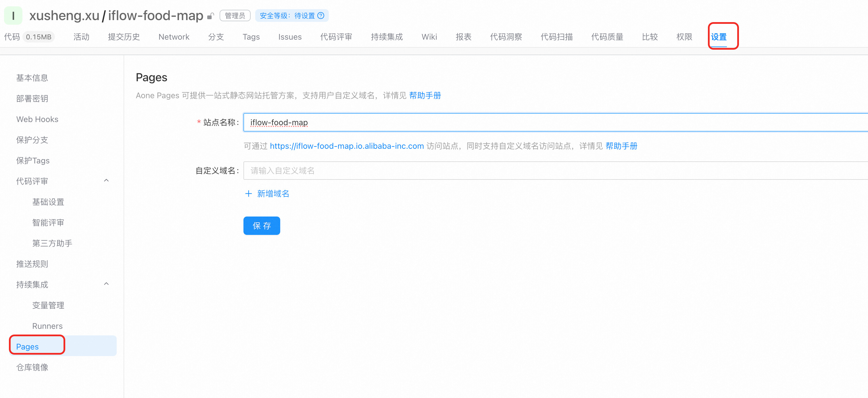868x398 pixels.
Task: Click the green project avatar icon
Action: (x=13, y=16)
